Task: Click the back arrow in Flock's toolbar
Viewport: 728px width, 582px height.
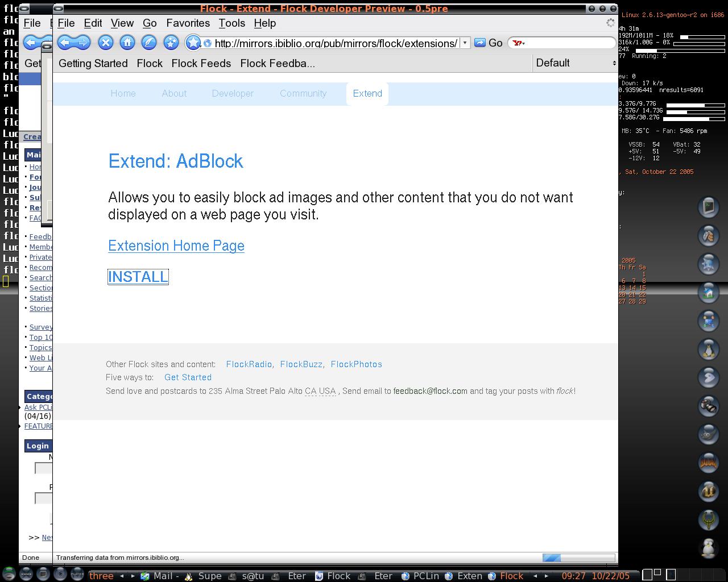Action: point(65,43)
